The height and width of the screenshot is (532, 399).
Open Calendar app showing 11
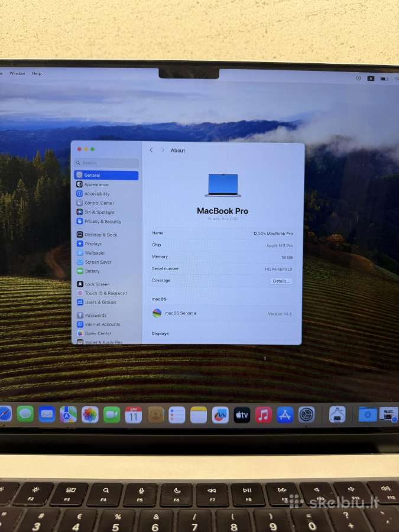[x=134, y=414]
